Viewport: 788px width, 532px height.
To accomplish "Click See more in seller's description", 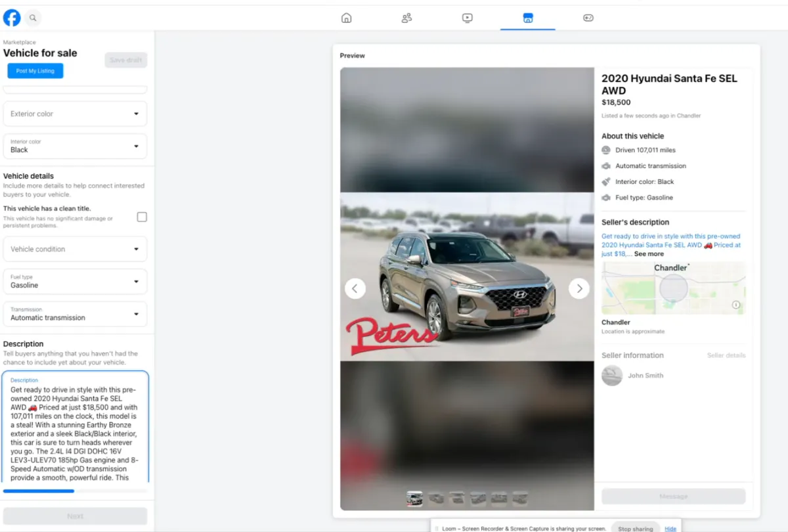I will pyautogui.click(x=649, y=254).
